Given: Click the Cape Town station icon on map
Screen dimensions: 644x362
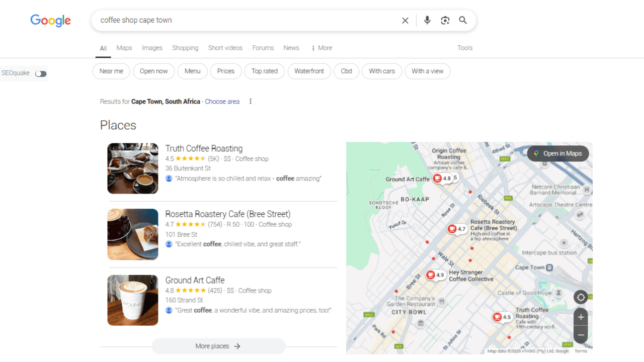Looking at the screenshot, I should 550,267.
